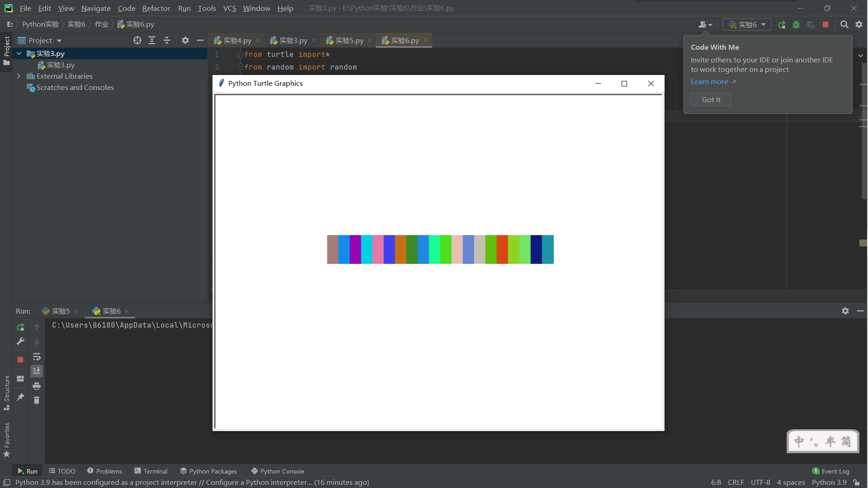This screenshot has height=488, width=868.
Task: Toggle the Pin Tab icon in the Run panel
Action: pyautogui.click(x=20, y=397)
